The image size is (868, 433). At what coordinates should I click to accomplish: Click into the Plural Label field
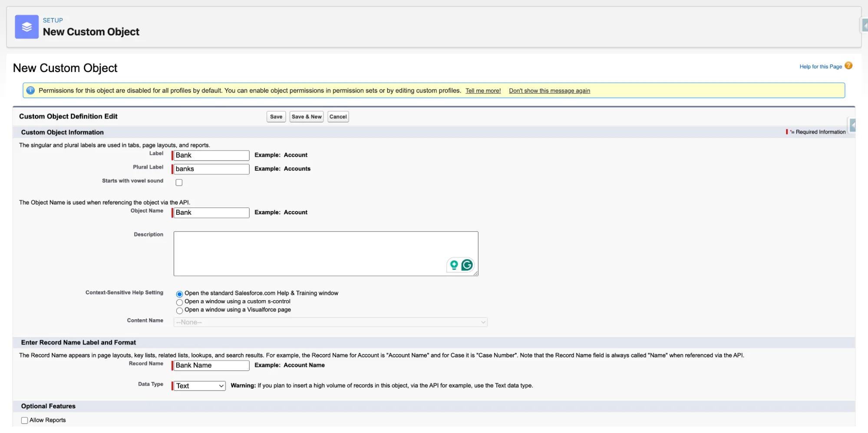coord(211,169)
